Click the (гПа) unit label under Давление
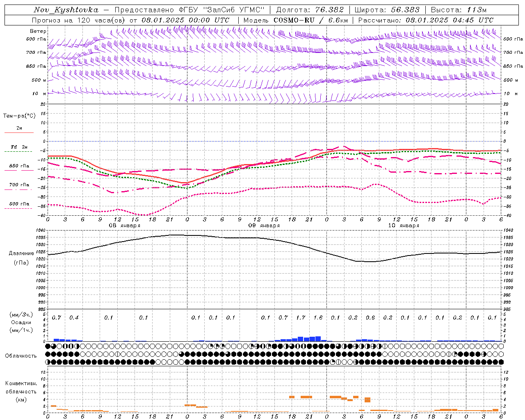 pos(21,263)
